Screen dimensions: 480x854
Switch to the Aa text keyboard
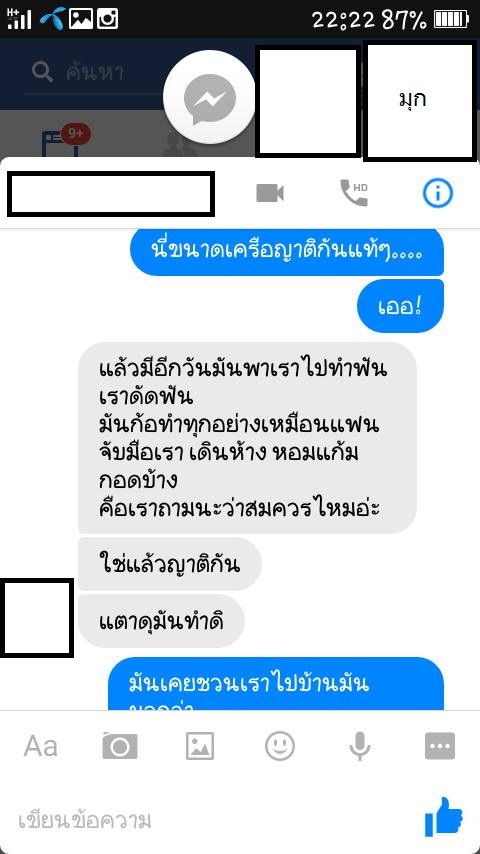[41, 746]
